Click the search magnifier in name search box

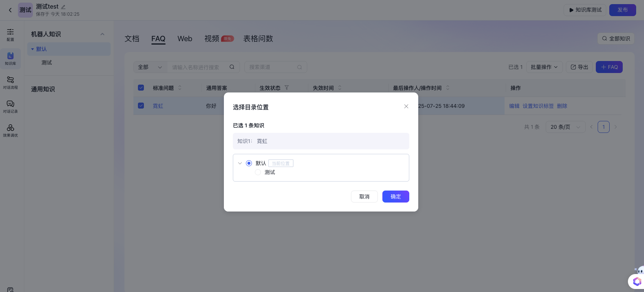coord(232,67)
